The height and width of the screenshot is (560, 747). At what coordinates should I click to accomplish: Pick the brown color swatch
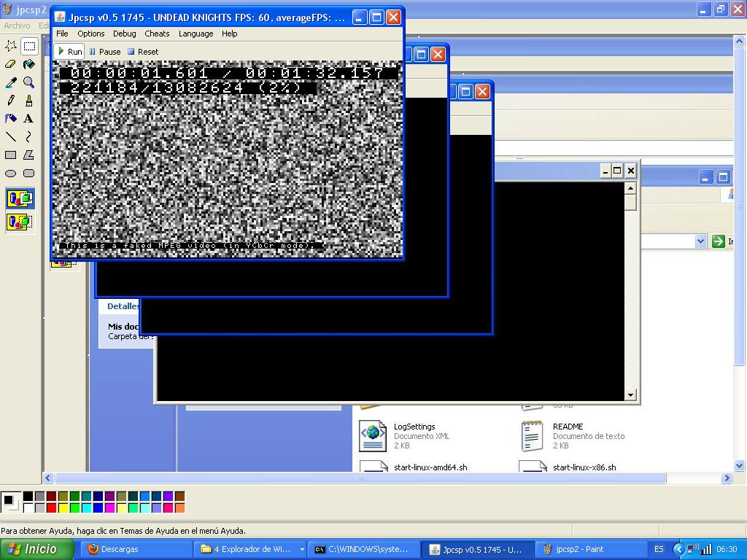[179, 497]
